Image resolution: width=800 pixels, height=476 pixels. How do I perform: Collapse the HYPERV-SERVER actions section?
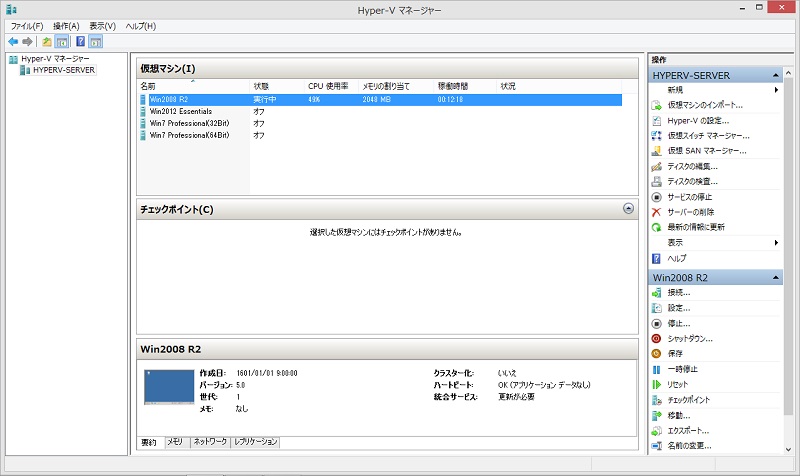[x=776, y=76]
